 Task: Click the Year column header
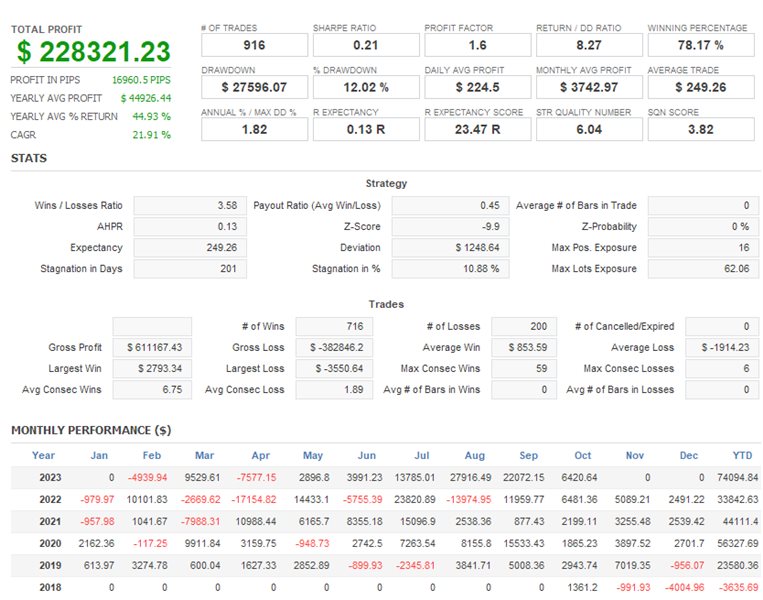(43, 455)
